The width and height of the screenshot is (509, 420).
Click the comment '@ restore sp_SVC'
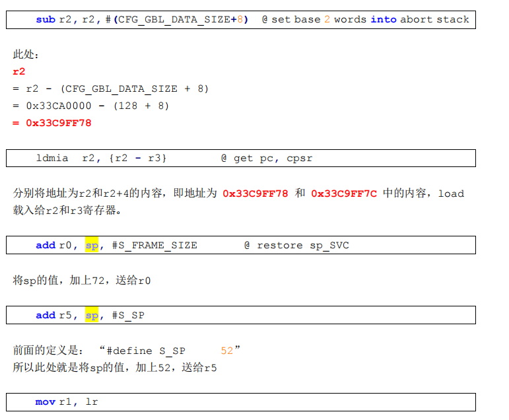296,245
